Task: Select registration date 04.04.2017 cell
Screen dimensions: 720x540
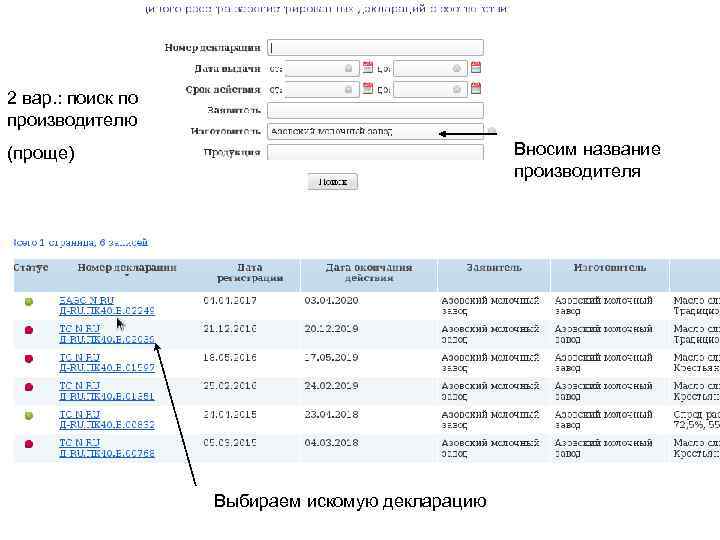Action: (230, 301)
